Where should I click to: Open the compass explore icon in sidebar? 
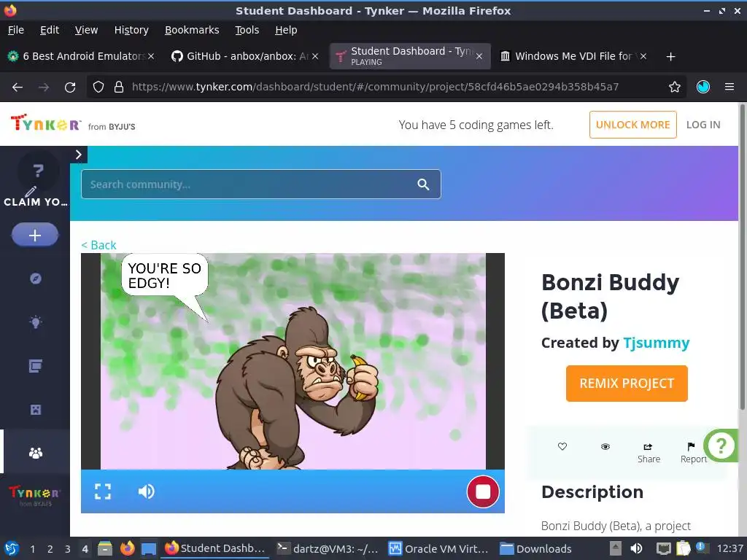35,279
